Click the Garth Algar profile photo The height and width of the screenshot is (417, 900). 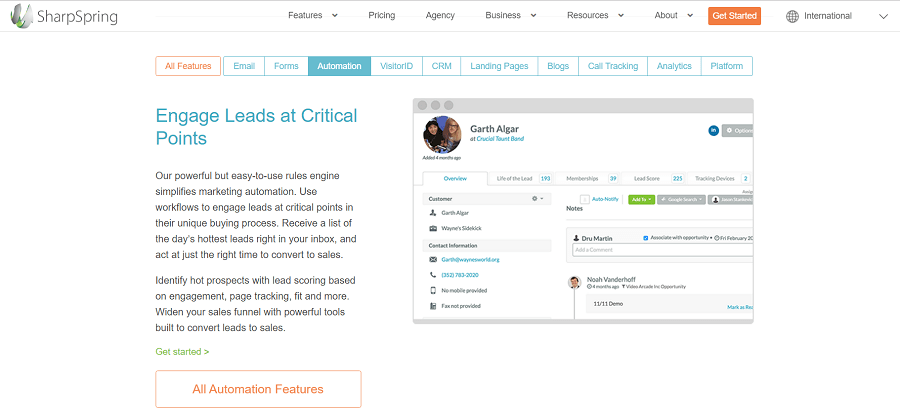click(x=442, y=135)
